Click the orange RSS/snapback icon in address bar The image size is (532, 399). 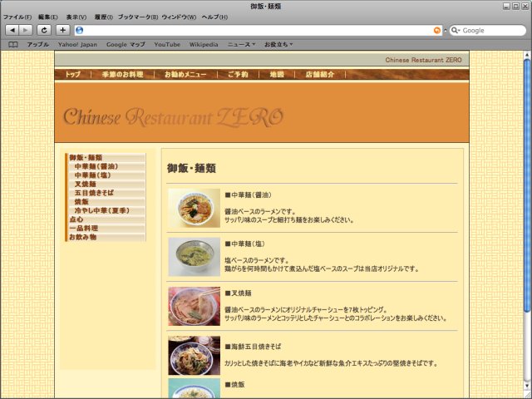437,31
